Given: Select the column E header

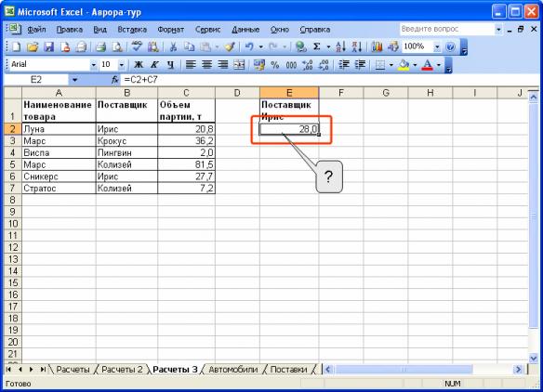Looking at the screenshot, I should tap(289, 93).
